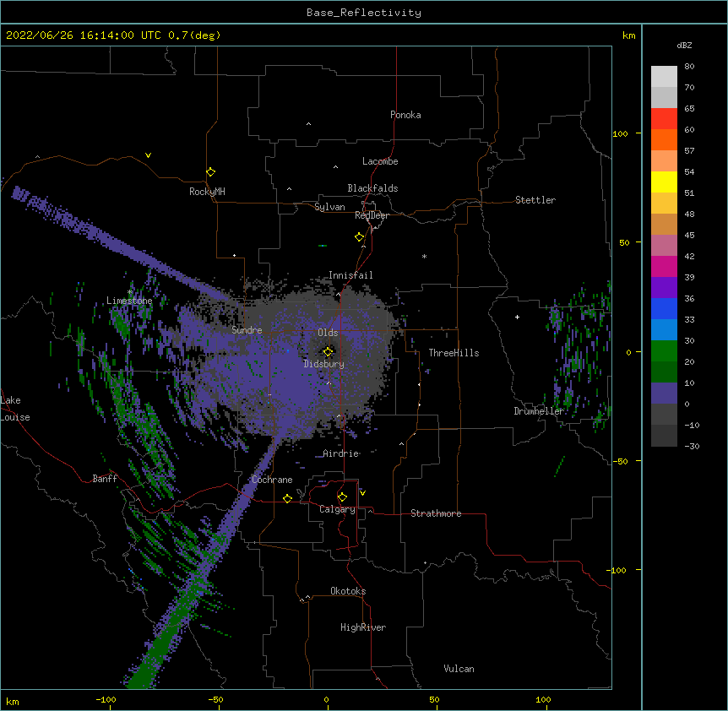Pick the red 60-65 dBZ legend color
The width and height of the screenshot is (728, 711).
click(664, 118)
